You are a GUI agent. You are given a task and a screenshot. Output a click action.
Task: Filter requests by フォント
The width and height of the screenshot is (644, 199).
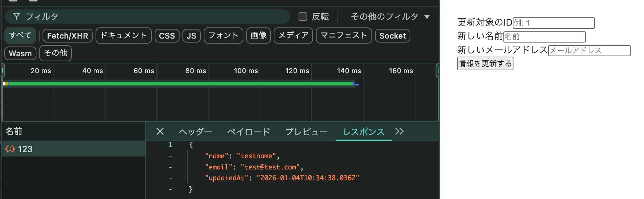point(223,36)
